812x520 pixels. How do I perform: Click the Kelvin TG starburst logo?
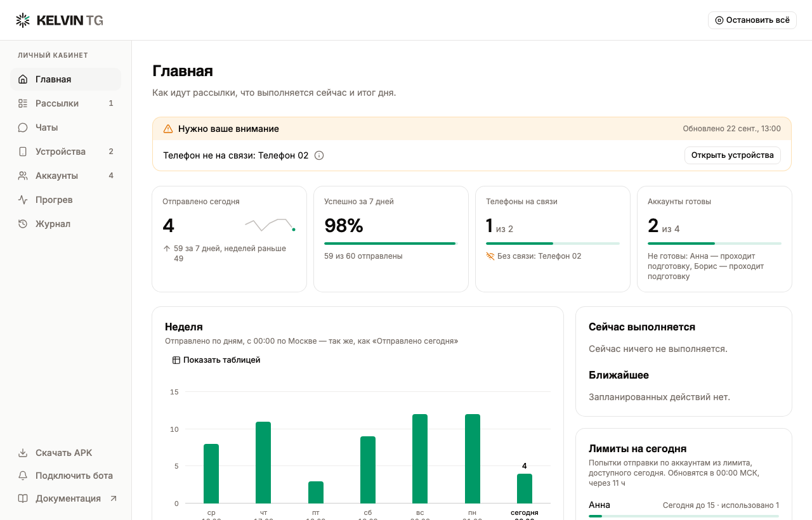(x=23, y=20)
